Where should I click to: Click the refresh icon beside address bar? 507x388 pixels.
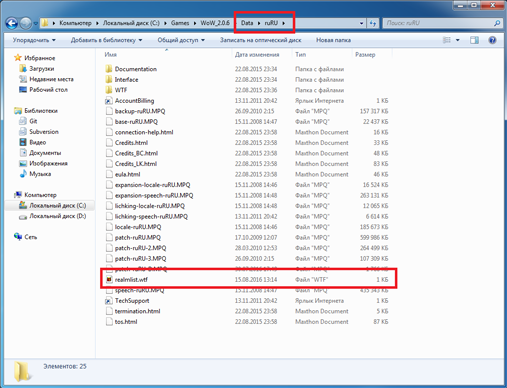pos(373,23)
